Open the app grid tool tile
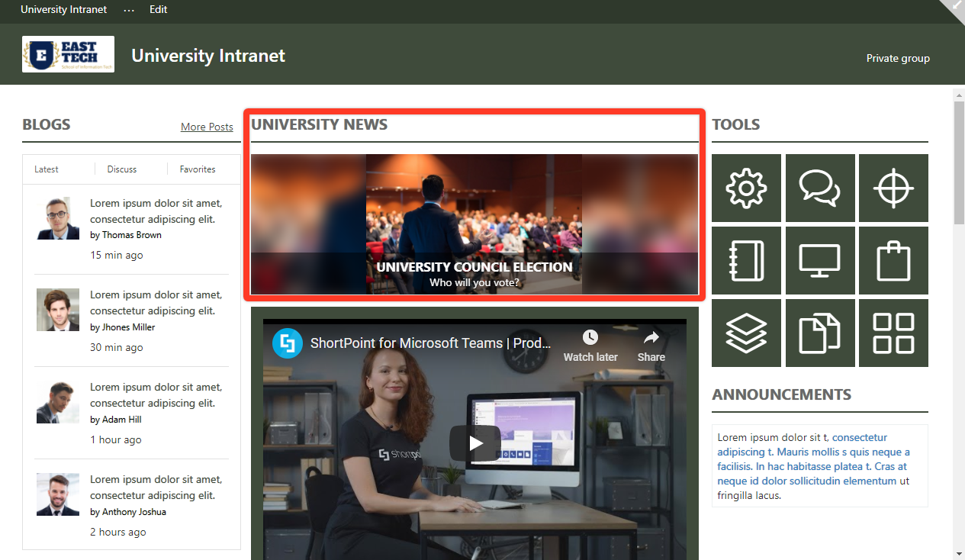 pos(893,333)
